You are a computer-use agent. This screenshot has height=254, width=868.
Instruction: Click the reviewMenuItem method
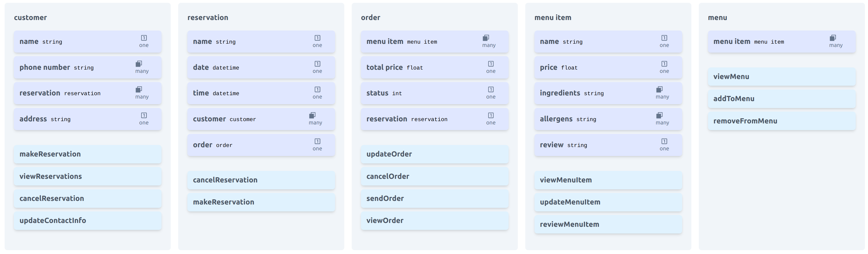608,224
